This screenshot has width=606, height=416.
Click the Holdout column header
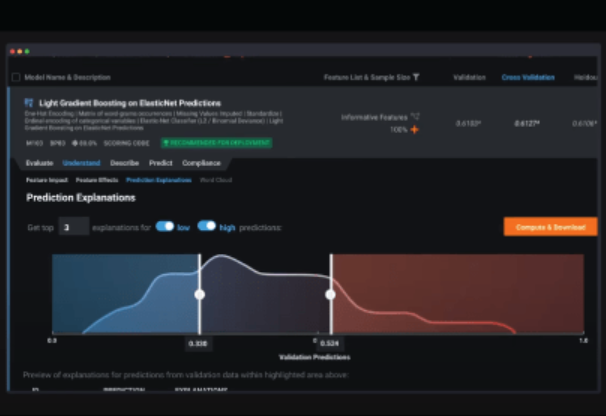[x=586, y=77]
